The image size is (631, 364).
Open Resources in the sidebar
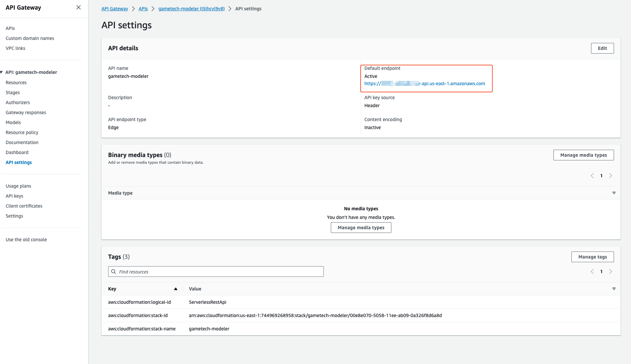[x=16, y=83]
